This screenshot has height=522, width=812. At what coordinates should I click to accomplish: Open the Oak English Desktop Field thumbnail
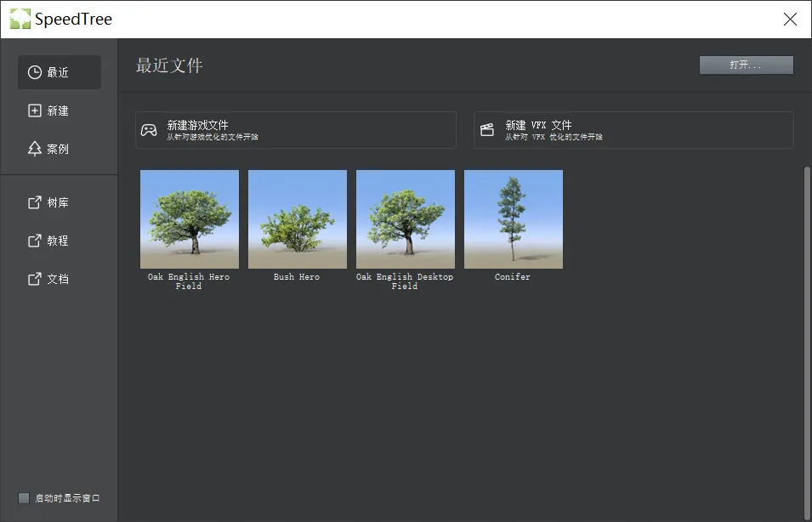(x=406, y=219)
